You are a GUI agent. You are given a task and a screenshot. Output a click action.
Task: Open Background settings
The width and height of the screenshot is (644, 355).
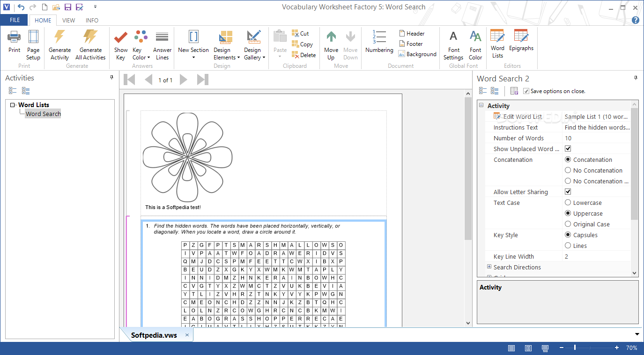tap(417, 54)
